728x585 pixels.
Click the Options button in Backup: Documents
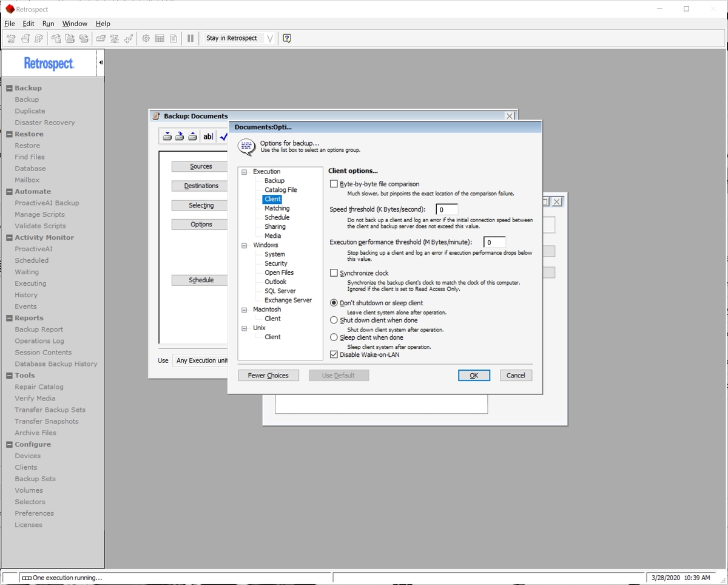coord(201,225)
